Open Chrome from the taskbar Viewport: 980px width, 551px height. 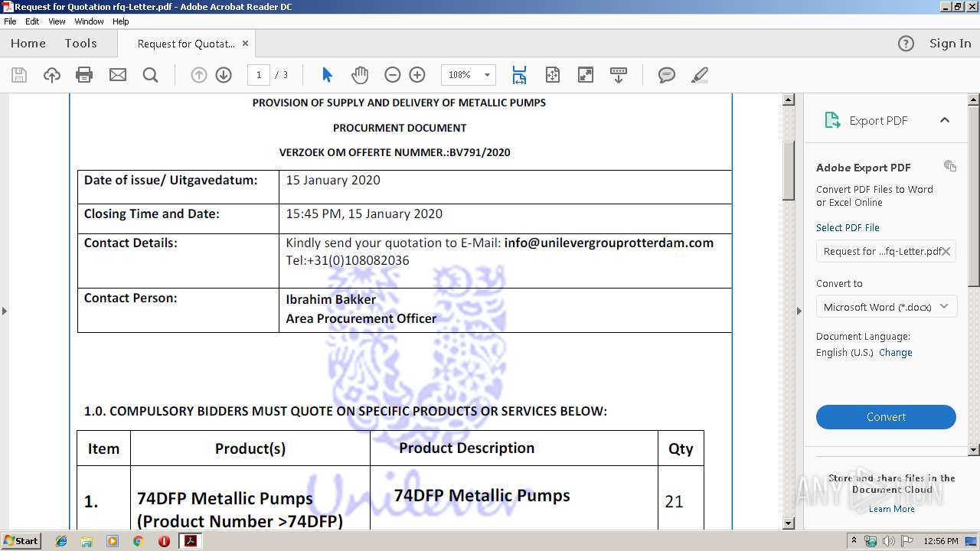tap(138, 541)
